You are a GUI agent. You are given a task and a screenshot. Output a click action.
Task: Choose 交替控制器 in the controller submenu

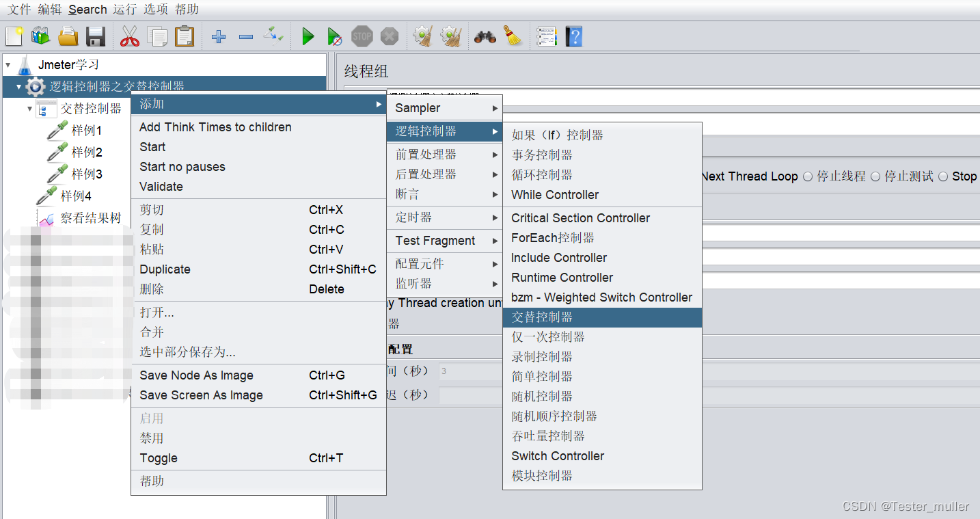(x=602, y=317)
